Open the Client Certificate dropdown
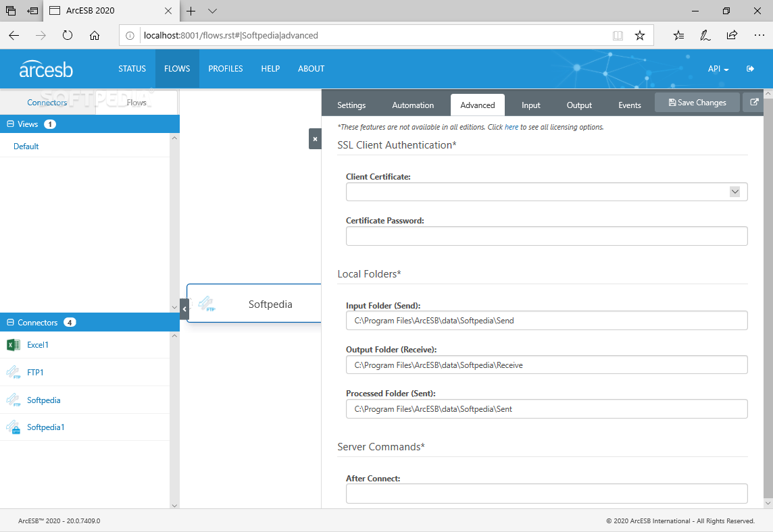 (x=734, y=192)
